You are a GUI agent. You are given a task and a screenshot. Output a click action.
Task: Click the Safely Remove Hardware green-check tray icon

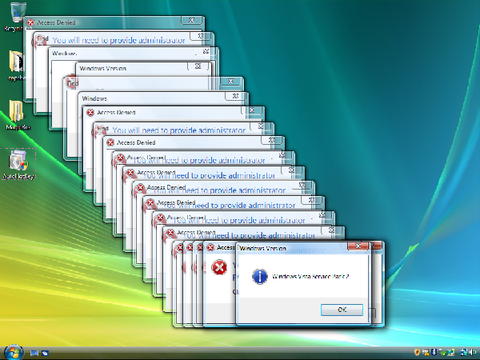pos(443,352)
